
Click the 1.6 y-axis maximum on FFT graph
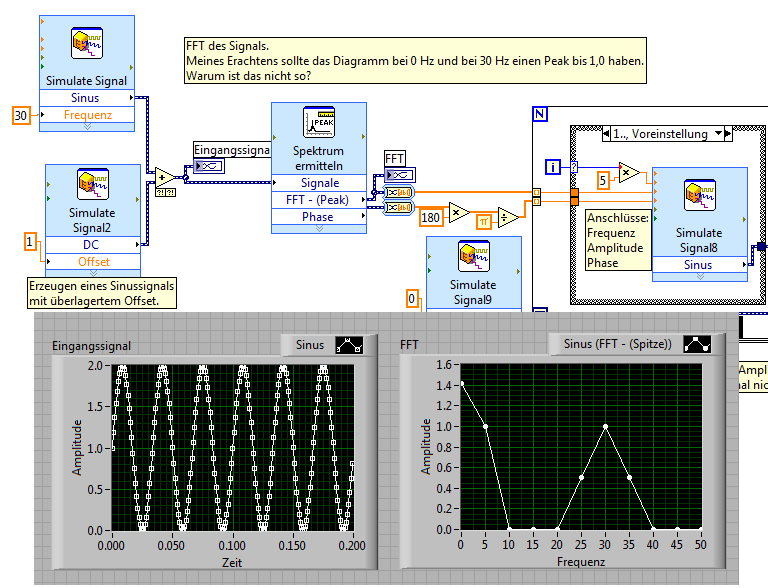tap(444, 365)
